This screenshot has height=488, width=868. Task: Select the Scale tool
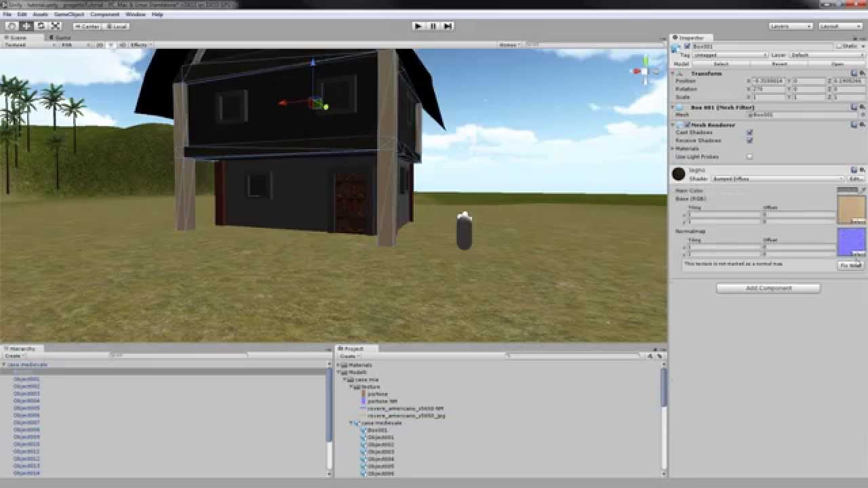coord(56,26)
